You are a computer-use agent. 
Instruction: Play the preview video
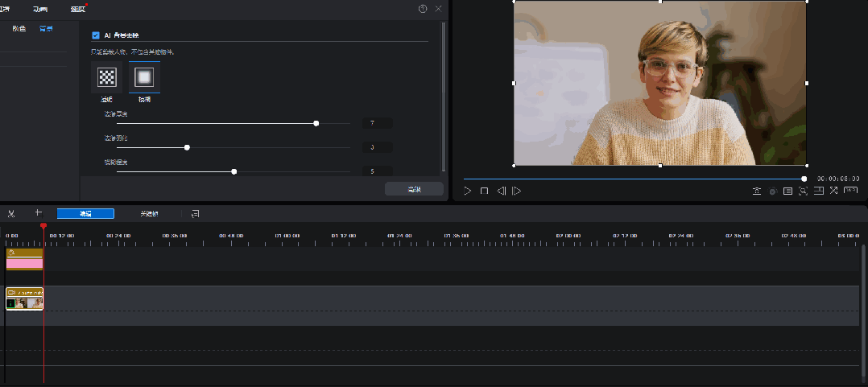(467, 191)
